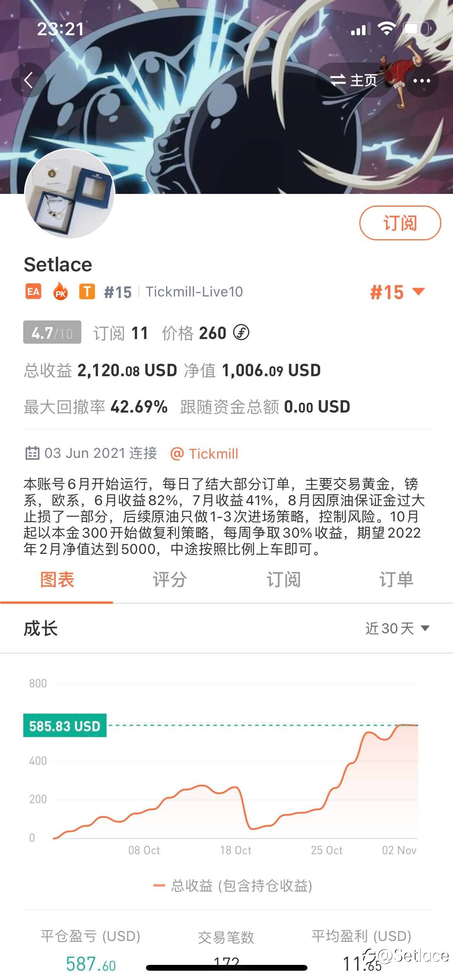Tap the 585.83 USD chart value label
Image resolution: width=453 pixels, height=980 pixels.
click(65, 725)
